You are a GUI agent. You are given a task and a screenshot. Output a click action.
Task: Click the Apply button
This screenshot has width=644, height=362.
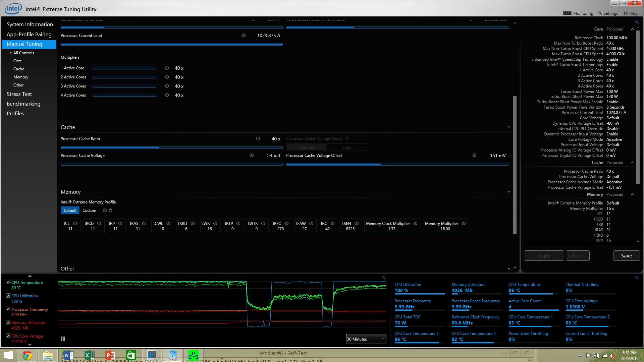(544, 256)
